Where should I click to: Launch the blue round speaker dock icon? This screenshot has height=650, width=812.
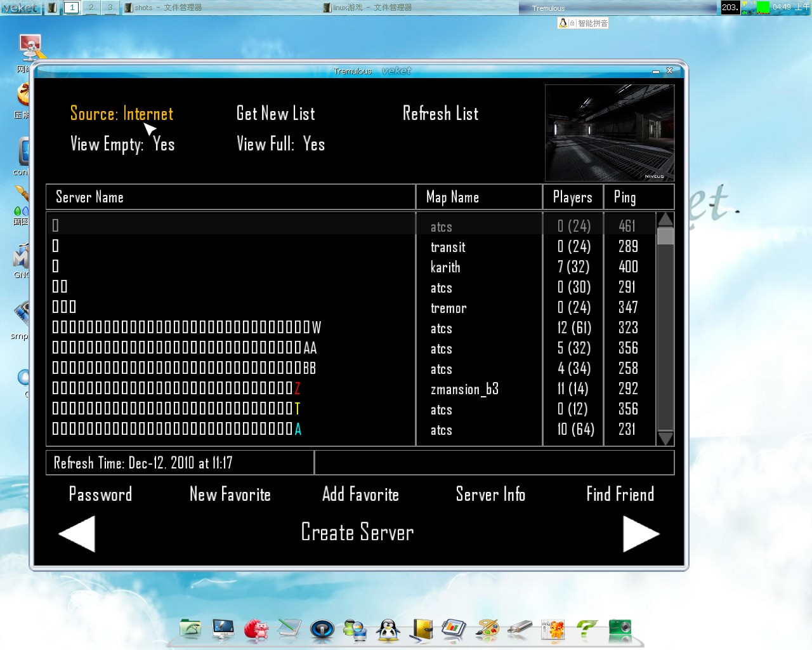click(x=322, y=629)
